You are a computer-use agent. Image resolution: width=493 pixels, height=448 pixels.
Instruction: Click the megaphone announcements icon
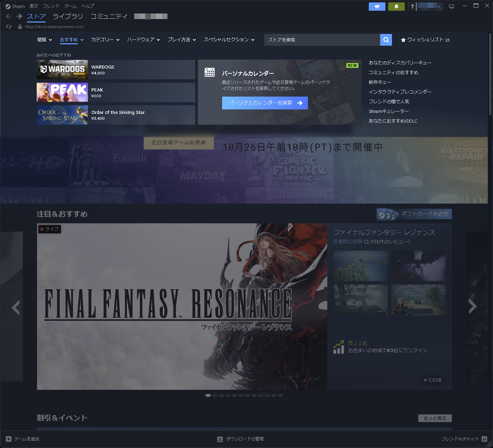point(377,7)
